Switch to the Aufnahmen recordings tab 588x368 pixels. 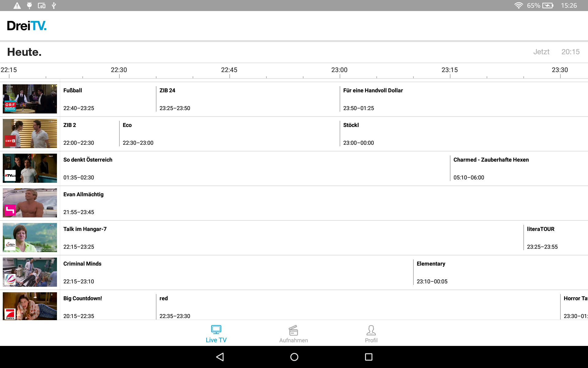[x=293, y=334]
